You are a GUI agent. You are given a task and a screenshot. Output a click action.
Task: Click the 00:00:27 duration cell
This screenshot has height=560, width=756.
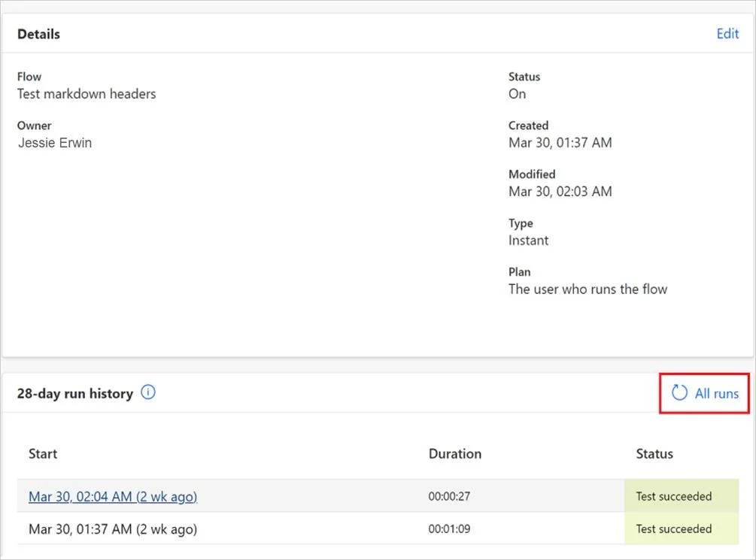(x=449, y=496)
